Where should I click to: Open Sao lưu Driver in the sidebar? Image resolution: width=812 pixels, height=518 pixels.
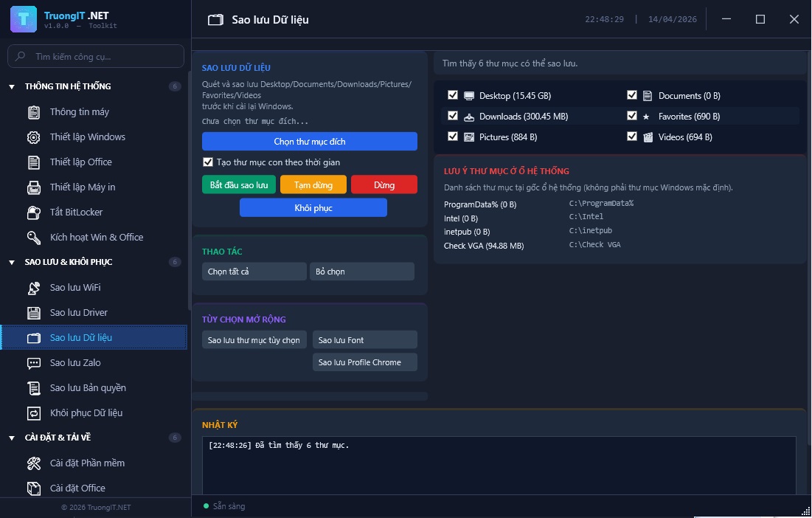[x=79, y=313]
